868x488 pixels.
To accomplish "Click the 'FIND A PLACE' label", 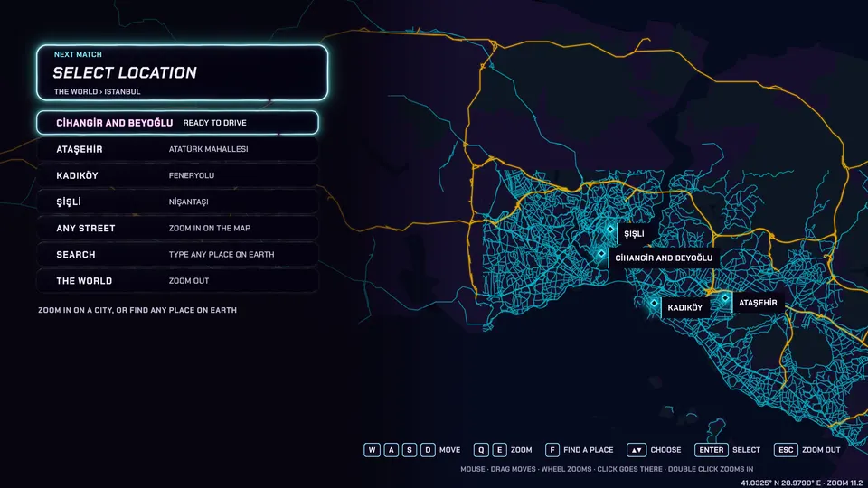I will (x=588, y=450).
